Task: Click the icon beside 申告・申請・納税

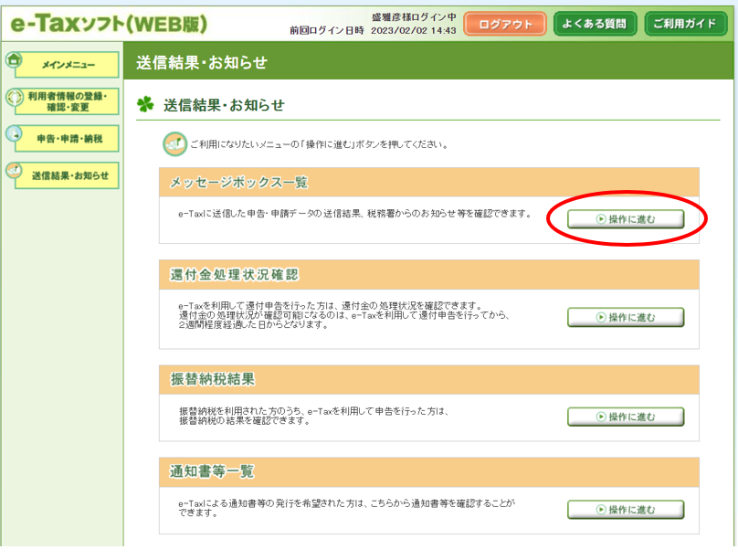Action: (14, 133)
